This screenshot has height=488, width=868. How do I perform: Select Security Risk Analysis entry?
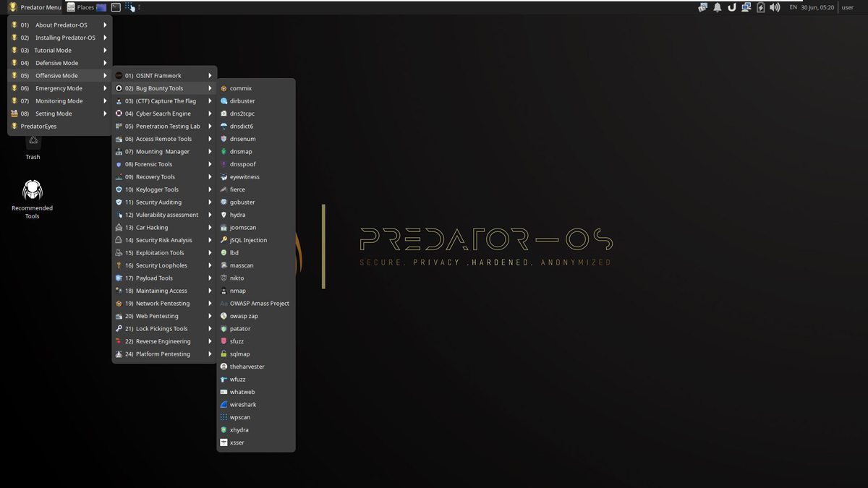[165, 240]
